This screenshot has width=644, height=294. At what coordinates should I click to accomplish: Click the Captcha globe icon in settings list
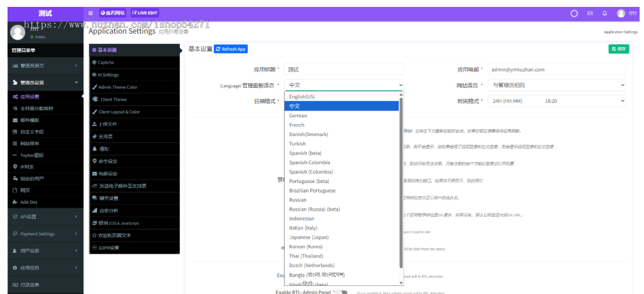(x=95, y=63)
